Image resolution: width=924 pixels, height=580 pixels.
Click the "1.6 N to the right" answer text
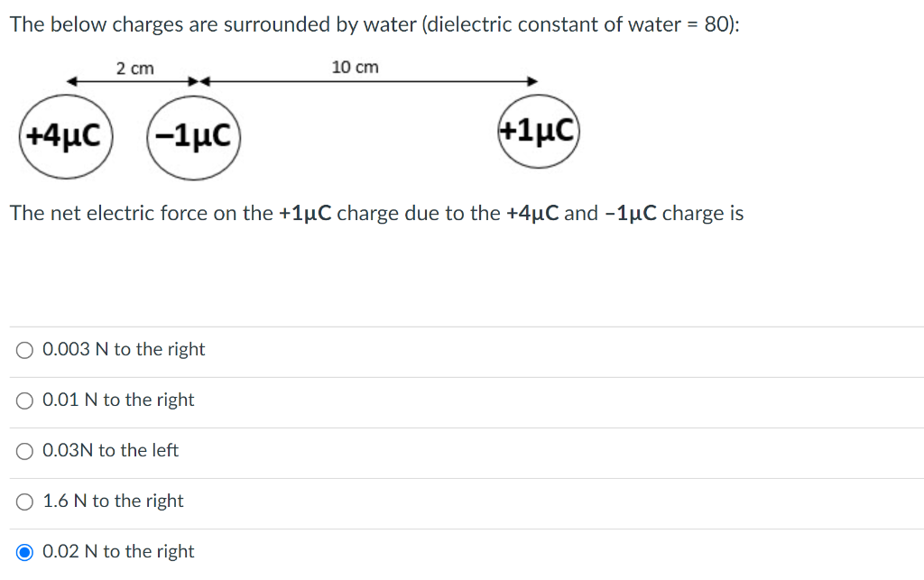pyautogui.click(x=113, y=501)
